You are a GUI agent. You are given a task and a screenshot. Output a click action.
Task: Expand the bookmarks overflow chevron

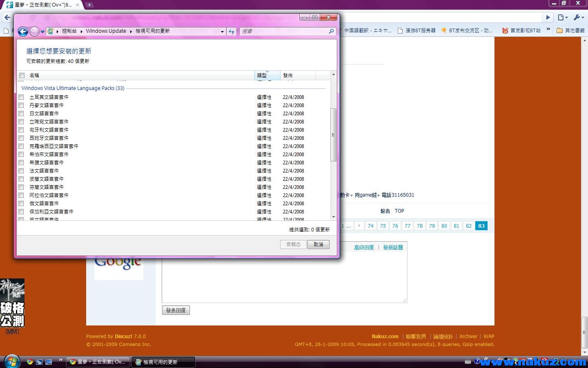coord(548,30)
